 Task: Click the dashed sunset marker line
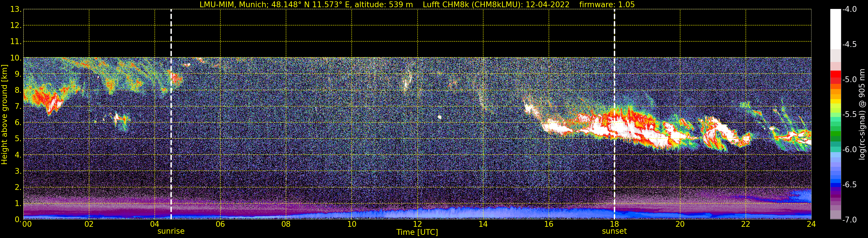point(614,114)
